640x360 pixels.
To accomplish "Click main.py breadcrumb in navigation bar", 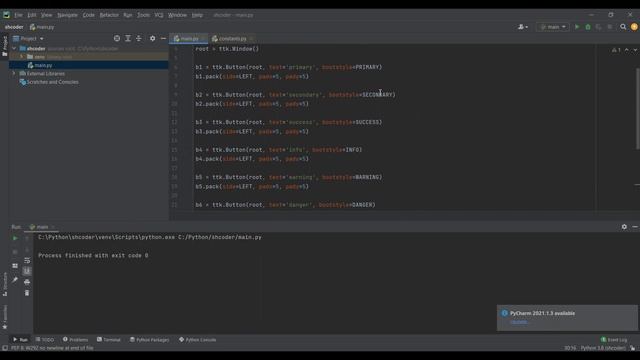I will 42,27.
